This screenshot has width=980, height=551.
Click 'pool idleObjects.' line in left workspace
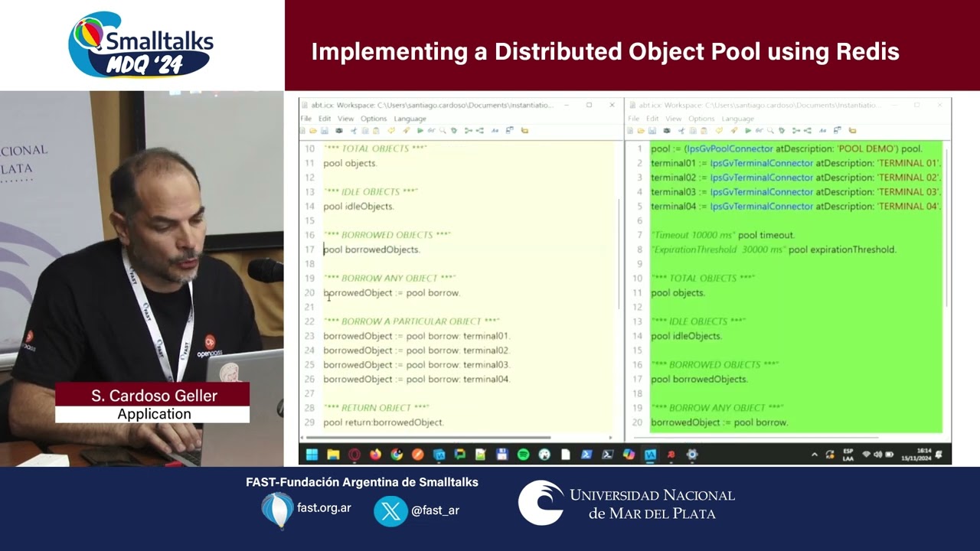pos(358,207)
